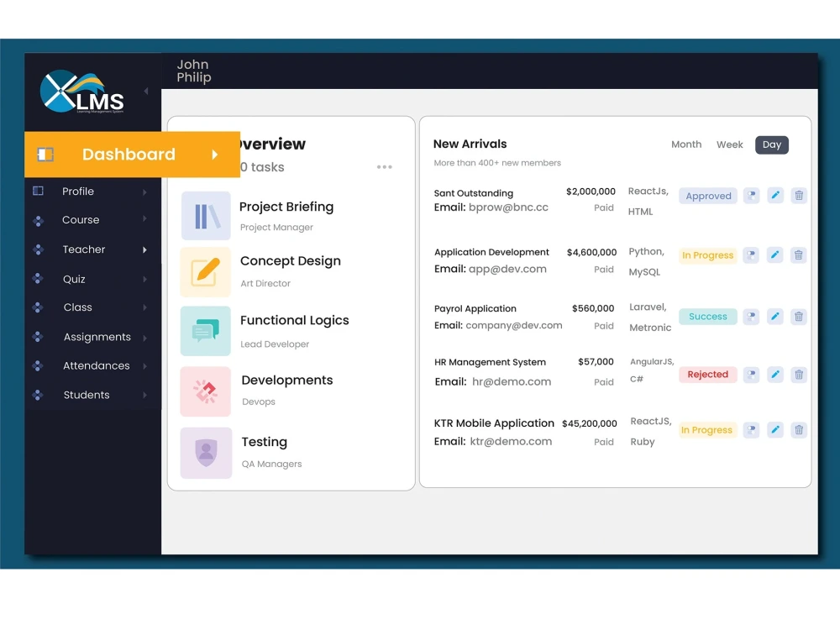
Task: Select the Concept Design pencil icon
Action: [x=206, y=271]
